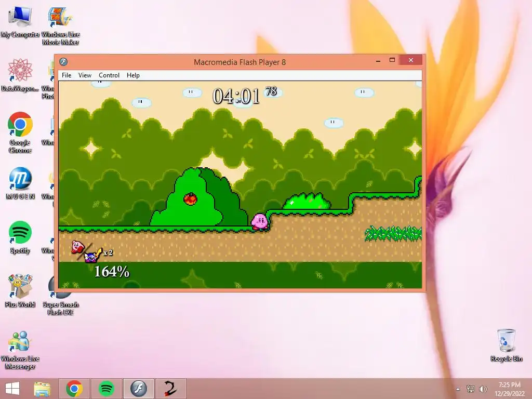Maximize the Flash Player window
The width and height of the screenshot is (532, 399).
[392, 60]
